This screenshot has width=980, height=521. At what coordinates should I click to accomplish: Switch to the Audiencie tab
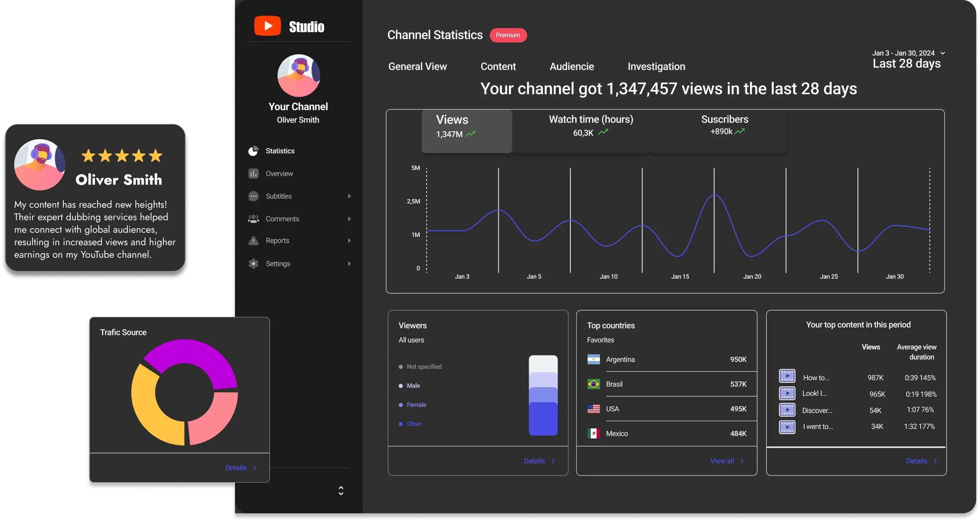572,66
